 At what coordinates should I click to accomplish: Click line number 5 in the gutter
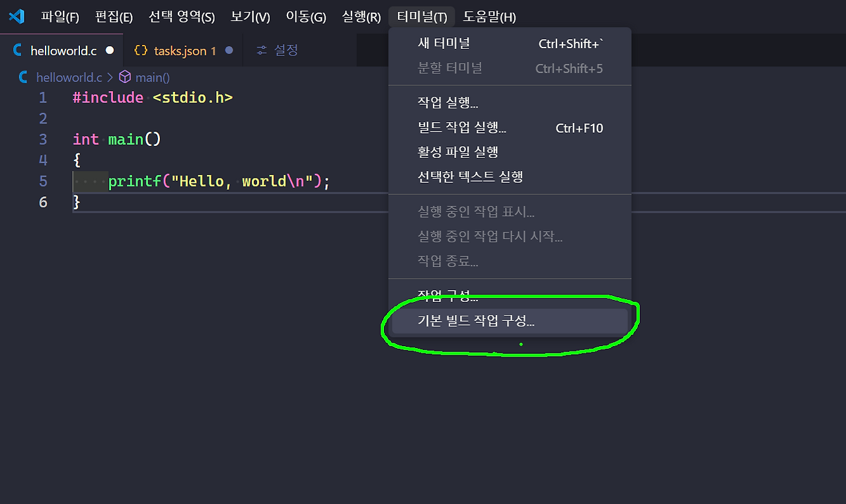click(42, 181)
